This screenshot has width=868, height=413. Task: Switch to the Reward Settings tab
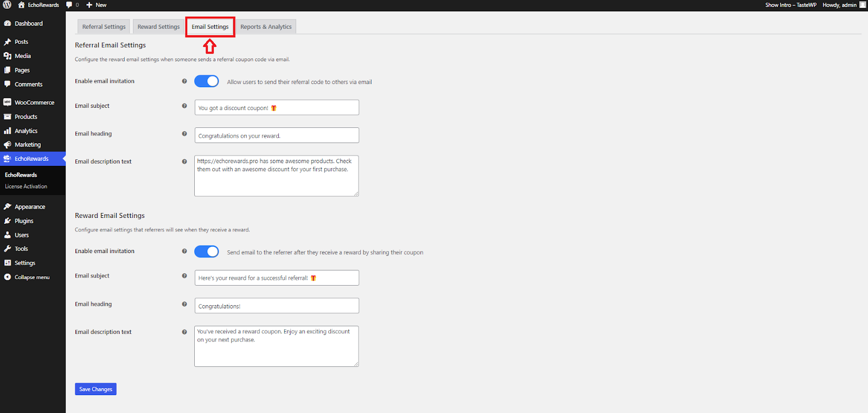158,27
